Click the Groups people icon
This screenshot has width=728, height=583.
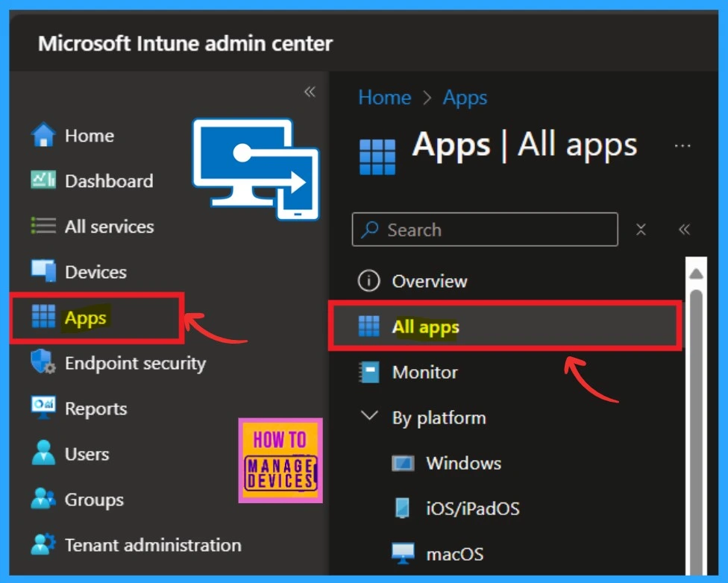pos(43,498)
